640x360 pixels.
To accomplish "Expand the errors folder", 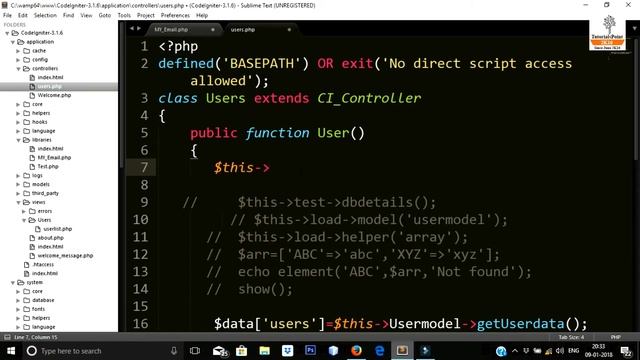I will coord(24,211).
